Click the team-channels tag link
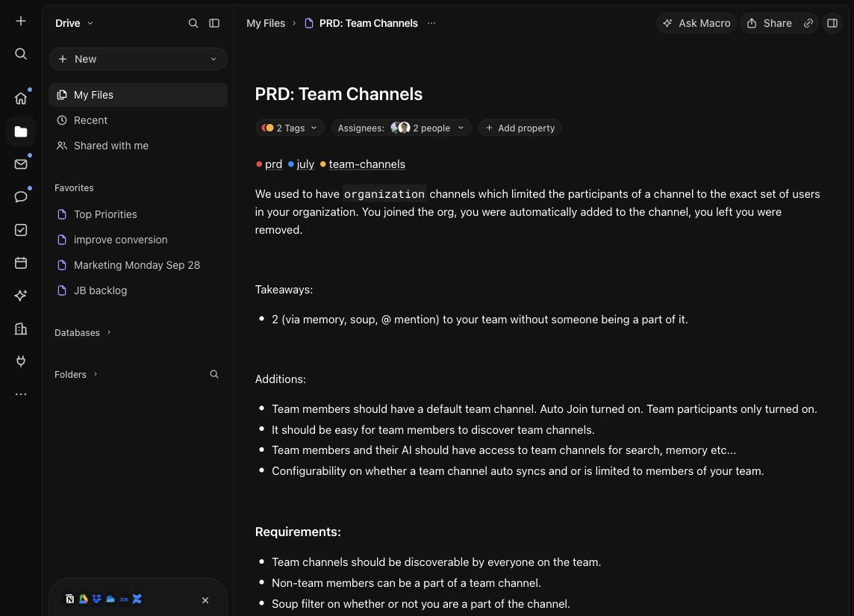Image resolution: width=854 pixels, height=616 pixels. click(x=367, y=164)
